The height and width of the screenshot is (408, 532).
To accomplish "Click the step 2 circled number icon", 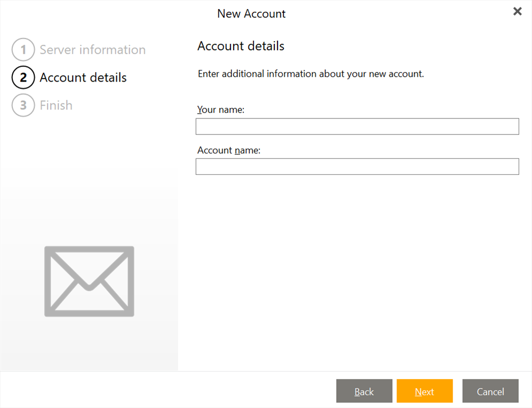I will (x=23, y=77).
